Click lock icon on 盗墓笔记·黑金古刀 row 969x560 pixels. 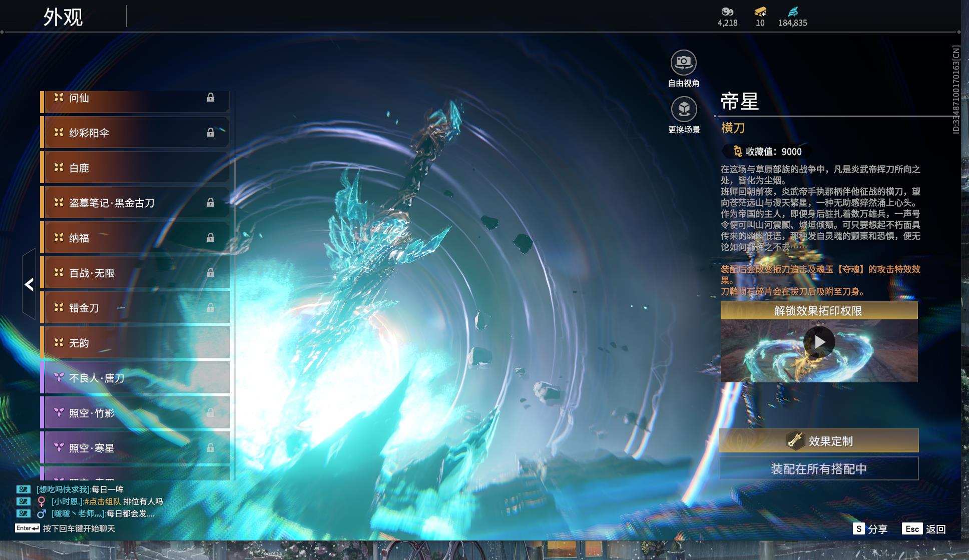tap(211, 202)
